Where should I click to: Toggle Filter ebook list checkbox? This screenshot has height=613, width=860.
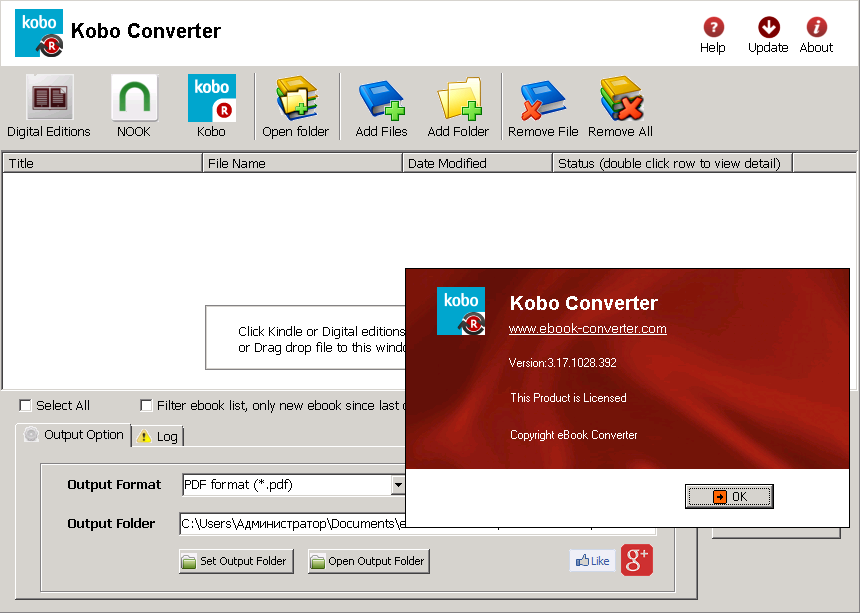coord(146,405)
